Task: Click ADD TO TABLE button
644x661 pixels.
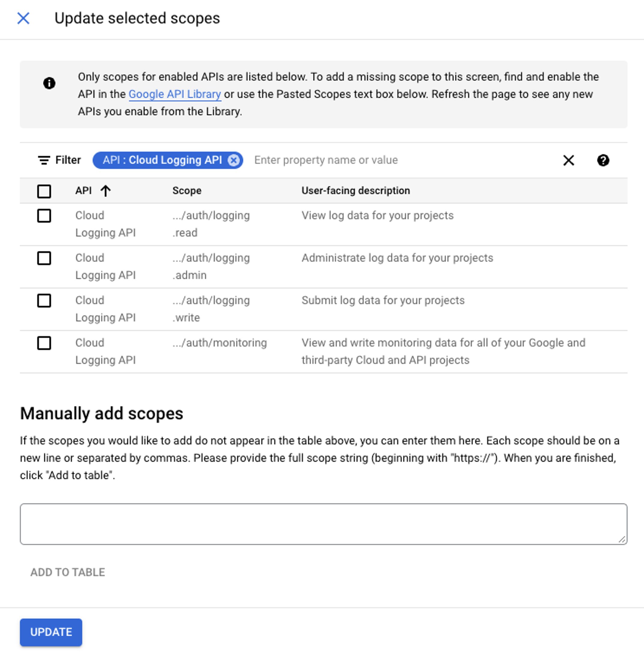Action: click(x=68, y=572)
